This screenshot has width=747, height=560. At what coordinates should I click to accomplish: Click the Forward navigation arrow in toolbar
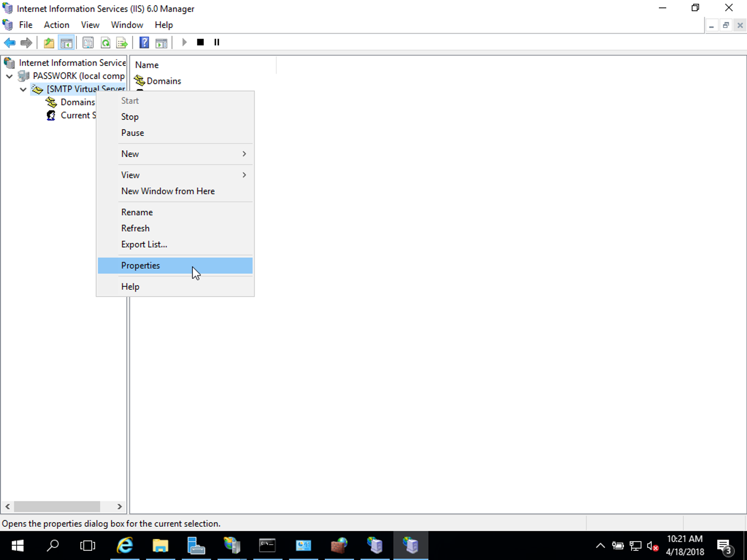click(26, 42)
